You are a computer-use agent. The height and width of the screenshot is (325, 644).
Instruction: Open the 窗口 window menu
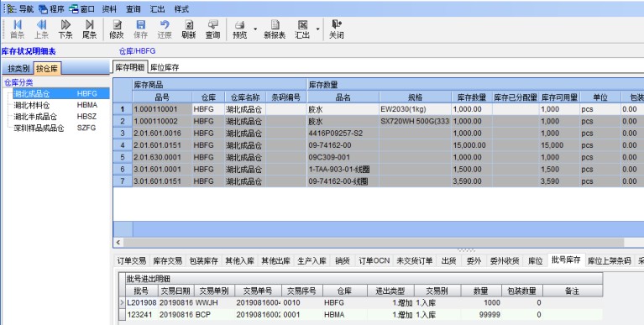pos(82,8)
